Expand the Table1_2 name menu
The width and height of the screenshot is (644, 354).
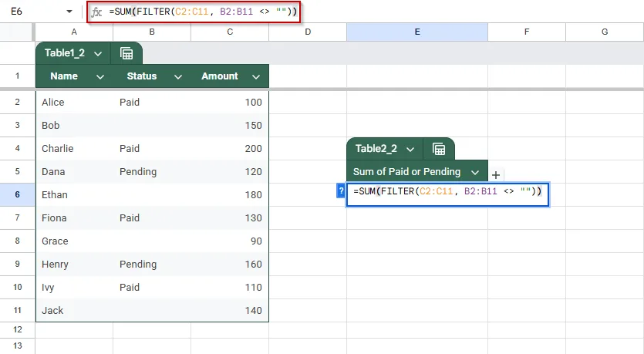[98, 53]
